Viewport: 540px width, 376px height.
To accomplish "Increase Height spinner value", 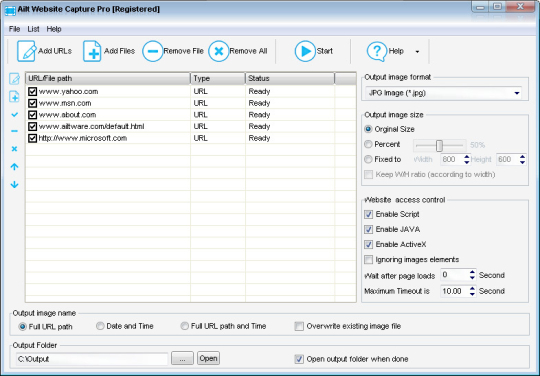I will pos(522,157).
